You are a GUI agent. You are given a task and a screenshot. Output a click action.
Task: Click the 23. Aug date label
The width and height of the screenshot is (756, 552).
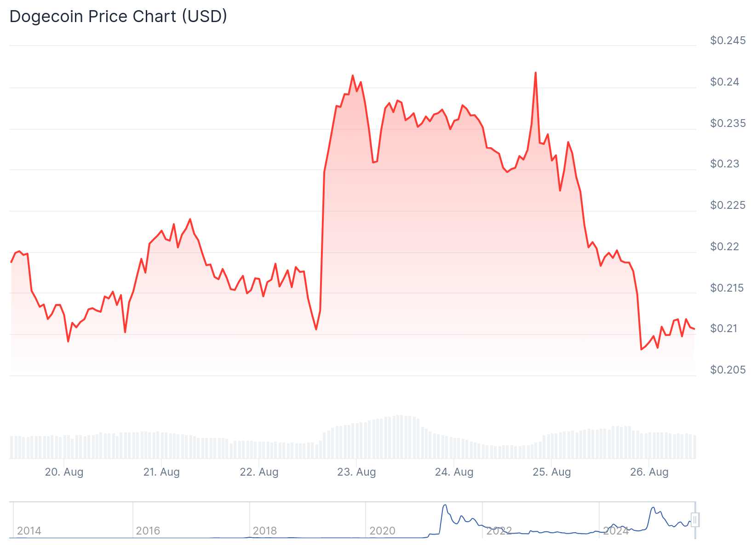356,472
